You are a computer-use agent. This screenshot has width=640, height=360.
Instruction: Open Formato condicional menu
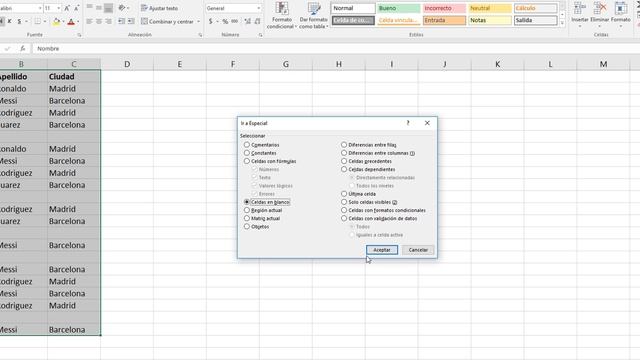(x=282, y=16)
